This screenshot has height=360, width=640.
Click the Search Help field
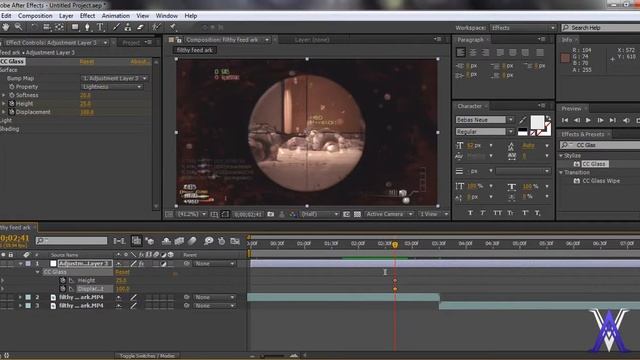click(x=601, y=28)
